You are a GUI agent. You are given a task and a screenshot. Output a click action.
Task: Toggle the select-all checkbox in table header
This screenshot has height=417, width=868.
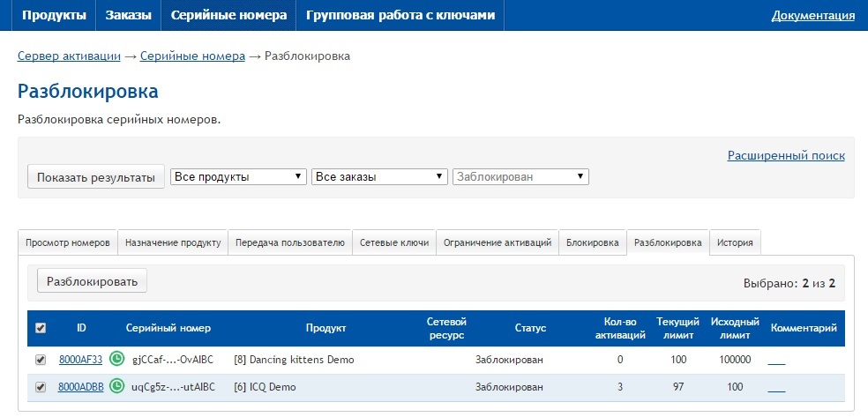tap(40, 328)
